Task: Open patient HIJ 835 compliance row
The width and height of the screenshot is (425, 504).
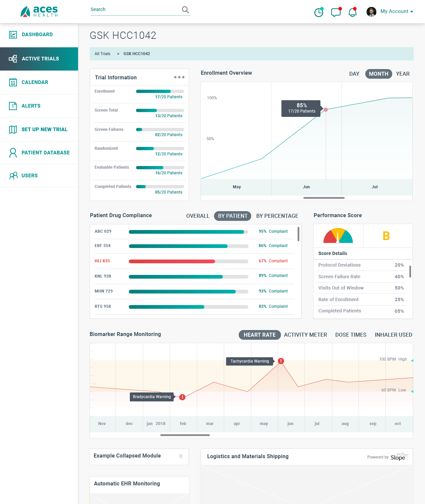Action: (x=102, y=261)
